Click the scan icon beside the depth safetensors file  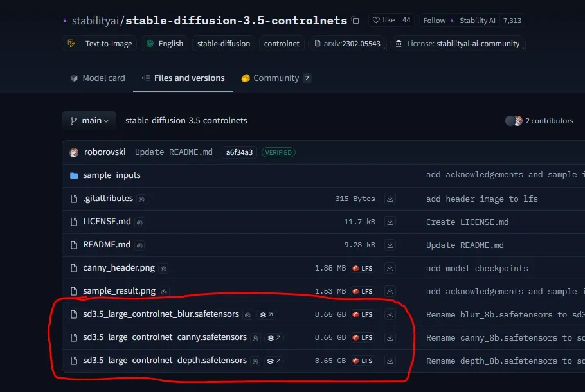coord(256,361)
